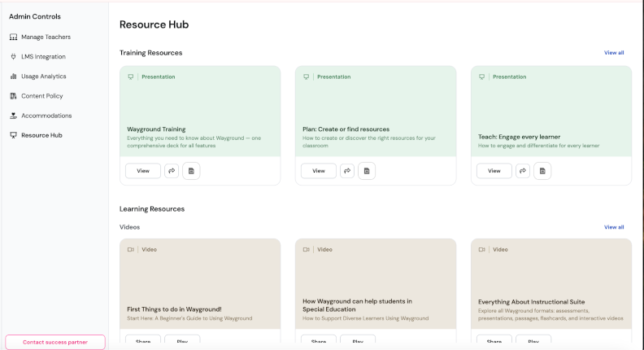Screen dimensions: 644x350
Task: Share the Wayground Training presentation
Action: (x=172, y=171)
